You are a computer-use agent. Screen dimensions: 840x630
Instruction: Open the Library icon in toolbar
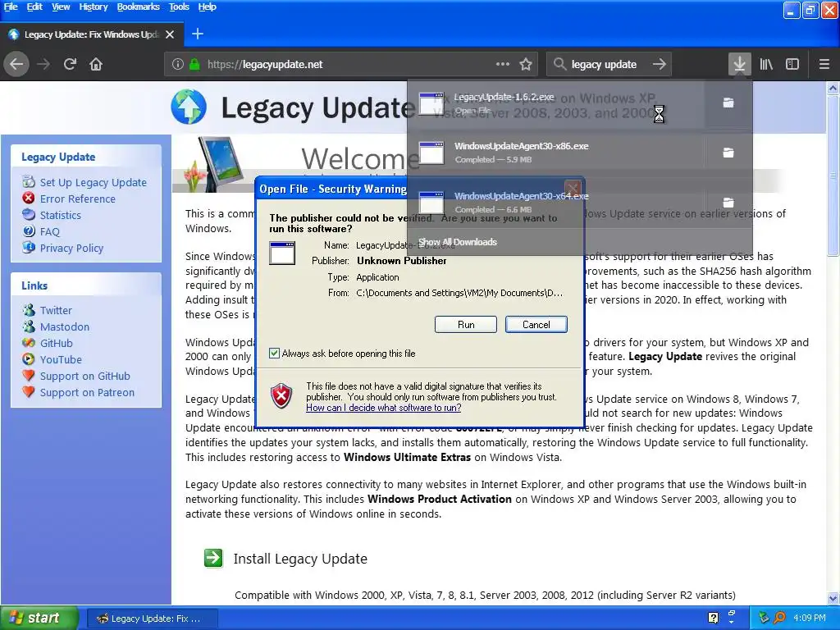tap(766, 64)
